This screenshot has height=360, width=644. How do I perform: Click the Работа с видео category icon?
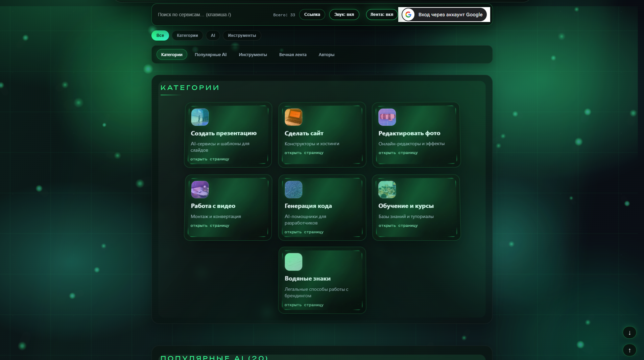[200, 190]
